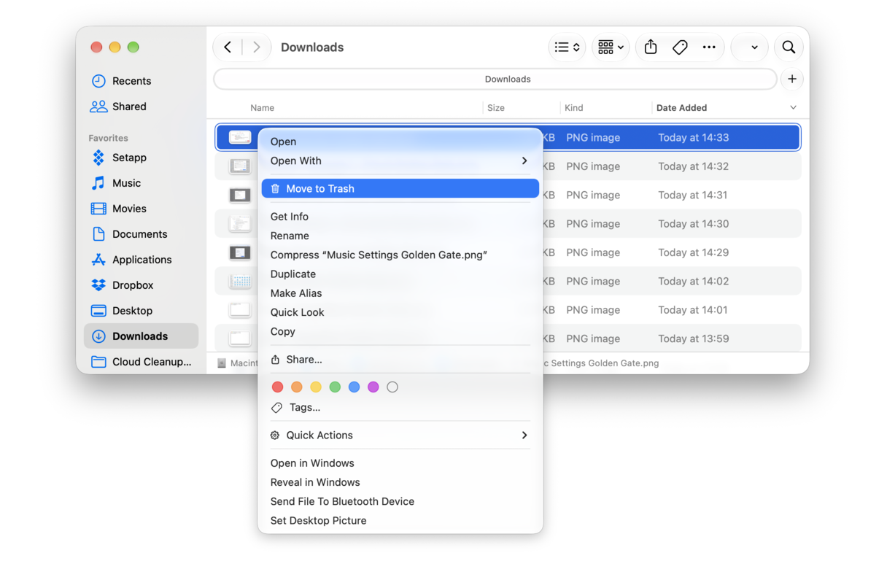Click the Edit Tags toolbar icon
The image size is (887, 588).
[x=680, y=47]
